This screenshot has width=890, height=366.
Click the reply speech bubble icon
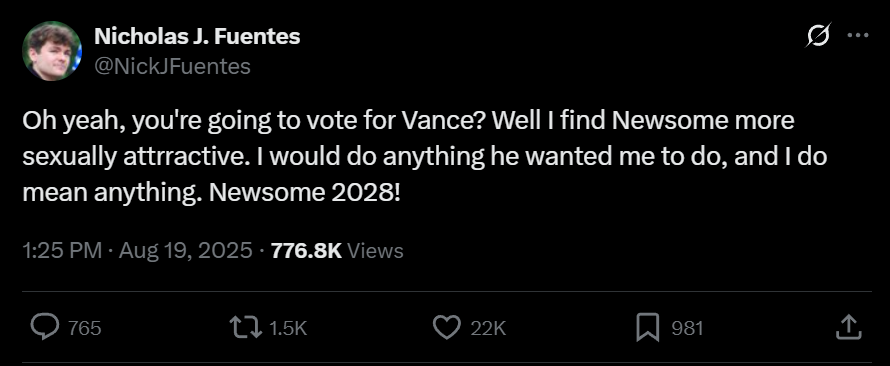[44, 327]
